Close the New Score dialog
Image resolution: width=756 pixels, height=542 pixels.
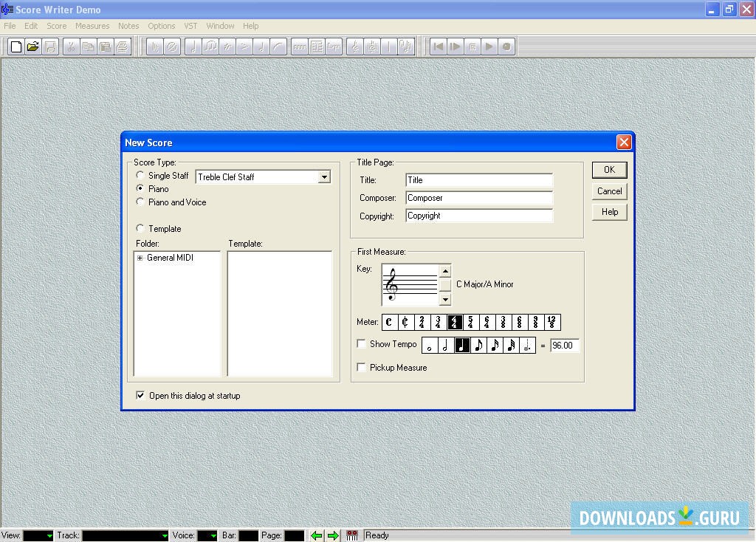click(x=624, y=143)
